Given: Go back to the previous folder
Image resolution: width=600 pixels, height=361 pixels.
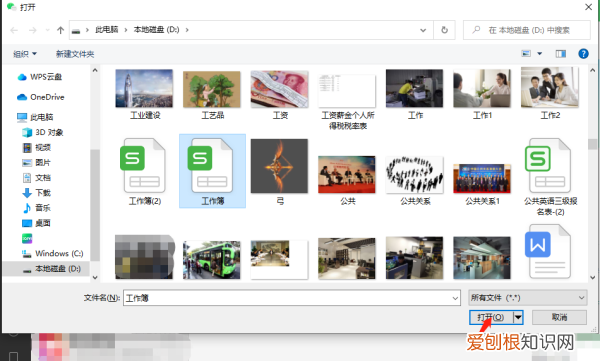Looking at the screenshot, I should point(14,30).
